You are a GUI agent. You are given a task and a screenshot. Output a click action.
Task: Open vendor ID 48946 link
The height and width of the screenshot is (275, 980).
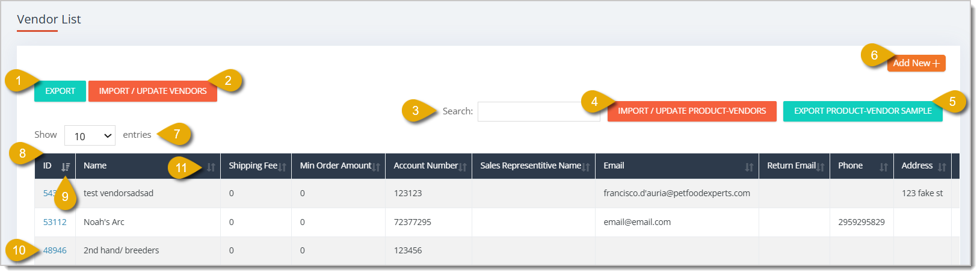[x=55, y=250]
